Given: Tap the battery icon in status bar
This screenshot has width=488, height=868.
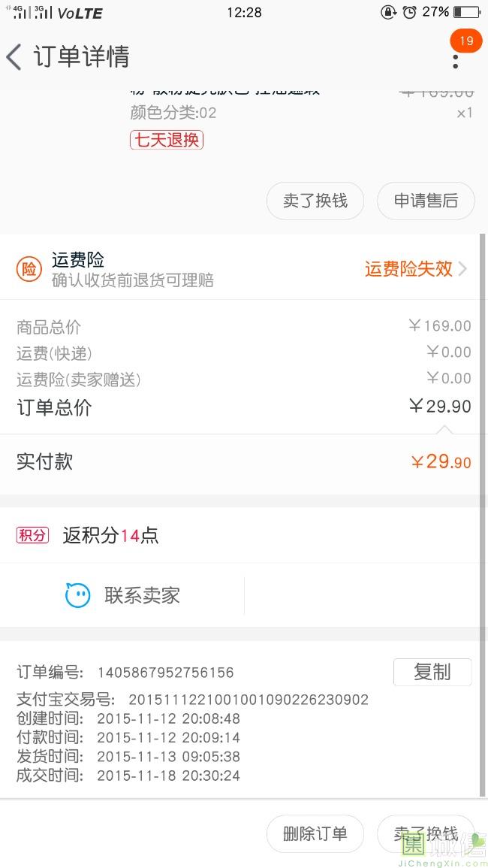Looking at the screenshot, I should coord(466,12).
